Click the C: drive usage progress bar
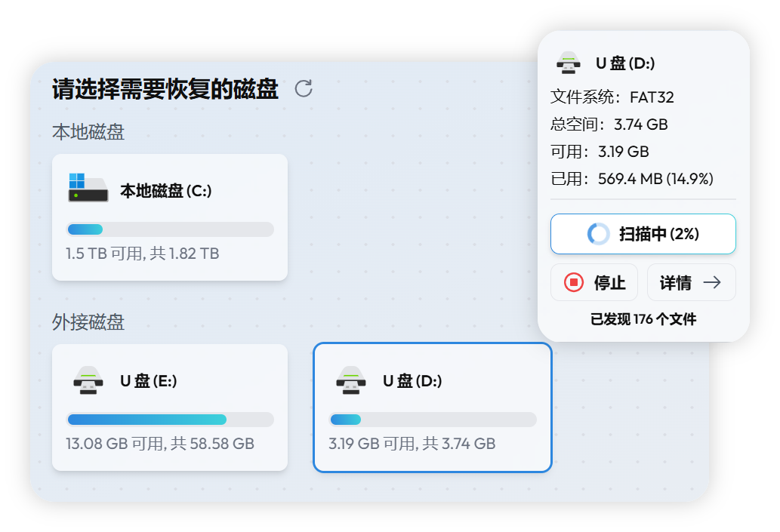780x532 pixels. point(169,229)
